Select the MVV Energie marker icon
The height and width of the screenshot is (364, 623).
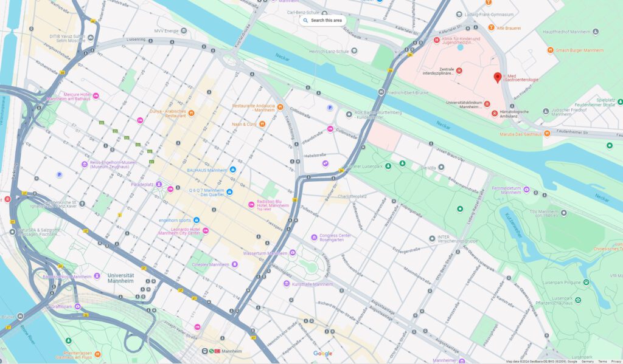click(x=184, y=30)
